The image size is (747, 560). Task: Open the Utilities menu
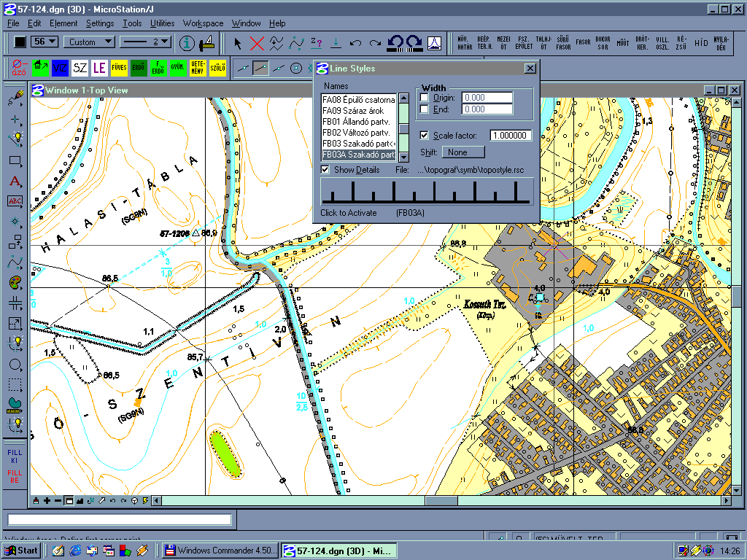coord(162,23)
